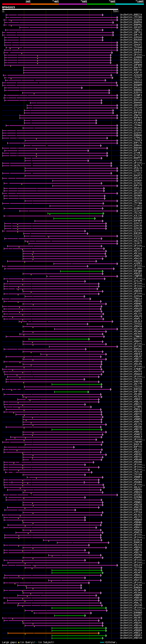Select hit label UniRef100_Q2RBM8
Screen dimensions: 146x644
[x=131, y=58]
